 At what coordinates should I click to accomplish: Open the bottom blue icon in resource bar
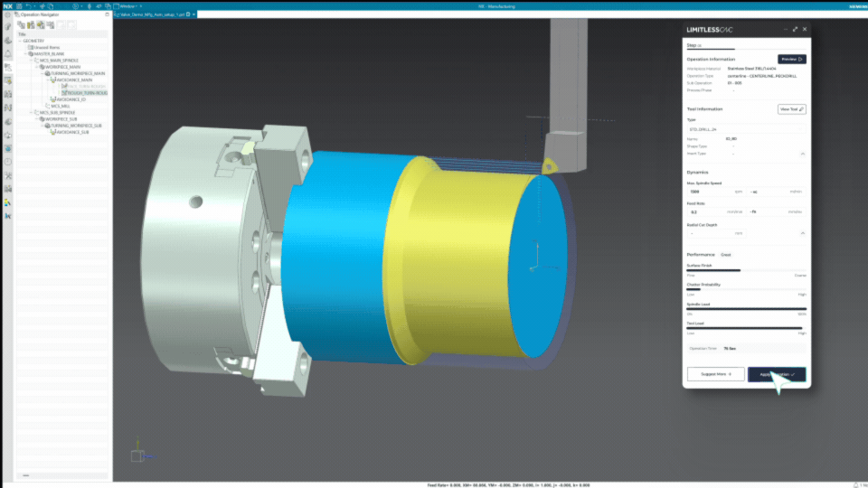coord(8,216)
